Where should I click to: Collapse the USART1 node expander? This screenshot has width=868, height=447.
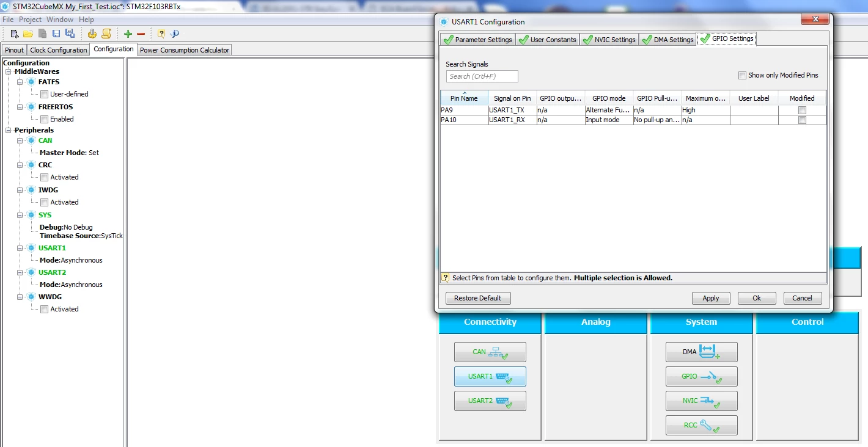tap(20, 248)
